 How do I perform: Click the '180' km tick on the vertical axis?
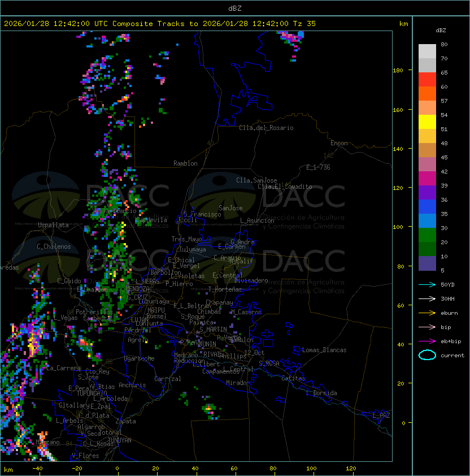(x=398, y=71)
